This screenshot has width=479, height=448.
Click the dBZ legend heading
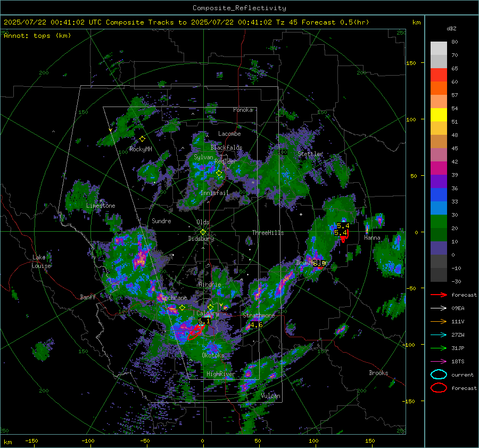451,29
